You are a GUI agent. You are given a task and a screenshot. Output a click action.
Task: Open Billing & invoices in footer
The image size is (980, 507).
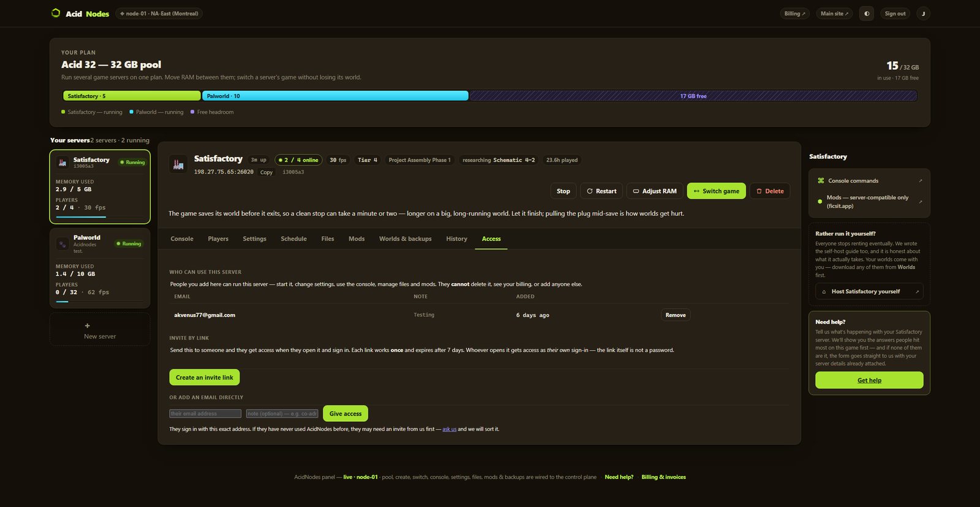point(663,477)
